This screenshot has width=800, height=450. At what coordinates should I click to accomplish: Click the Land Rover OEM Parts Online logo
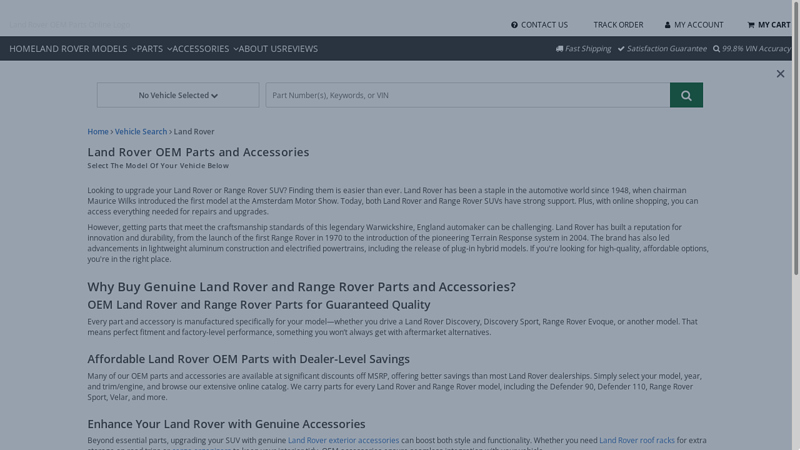pos(70,24)
